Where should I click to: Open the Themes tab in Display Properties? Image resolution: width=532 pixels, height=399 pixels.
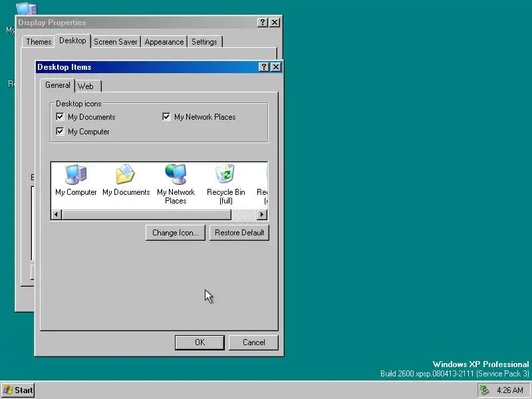pos(39,42)
